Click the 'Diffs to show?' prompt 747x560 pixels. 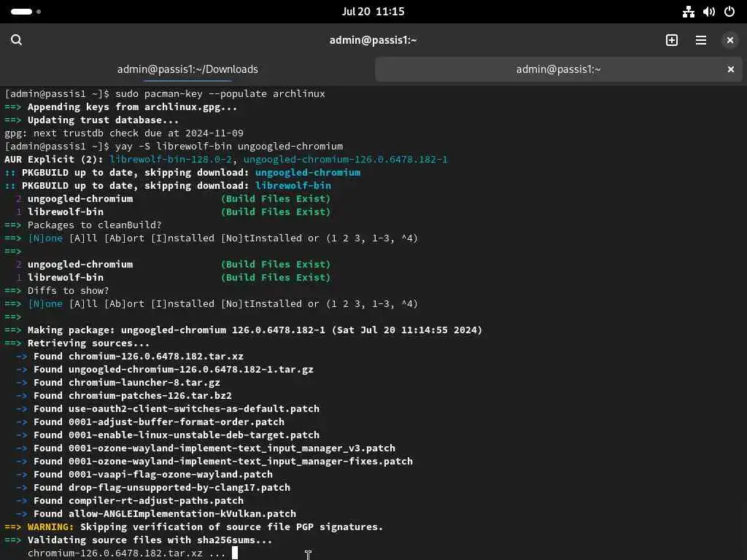[x=57, y=290]
